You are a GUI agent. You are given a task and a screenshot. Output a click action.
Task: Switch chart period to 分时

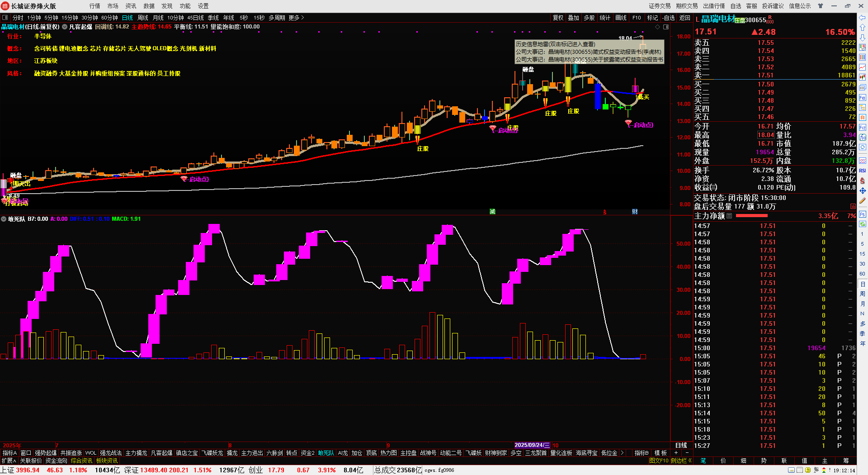pos(18,18)
